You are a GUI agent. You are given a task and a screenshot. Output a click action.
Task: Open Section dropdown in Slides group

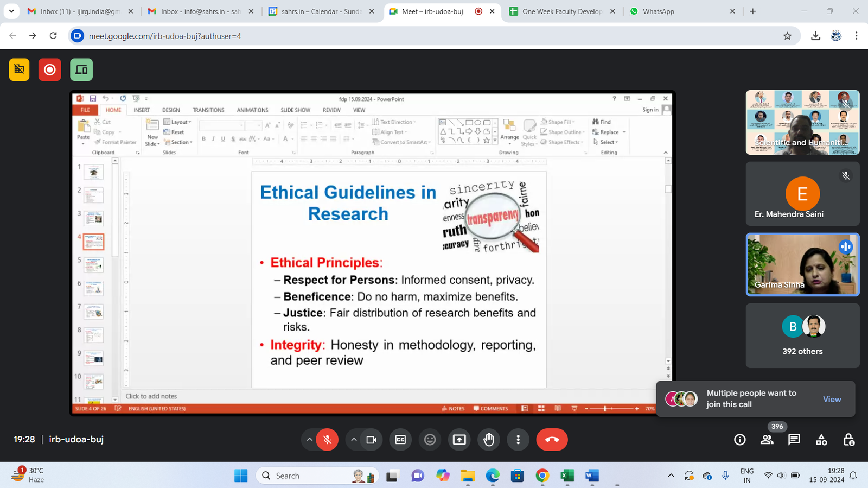tap(178, 142)
